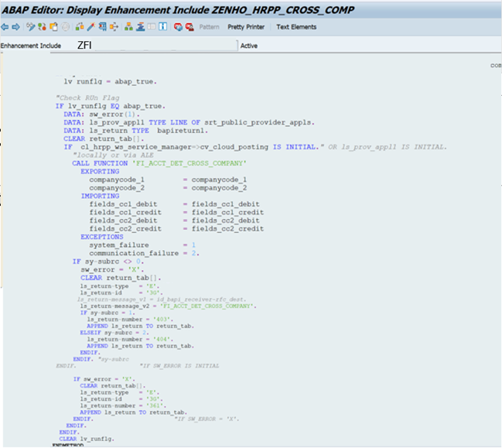The height and width of the screenshot is (448, 502).
Task: Click the line "ls_return-number = '403'."
Action: point(130,320)
